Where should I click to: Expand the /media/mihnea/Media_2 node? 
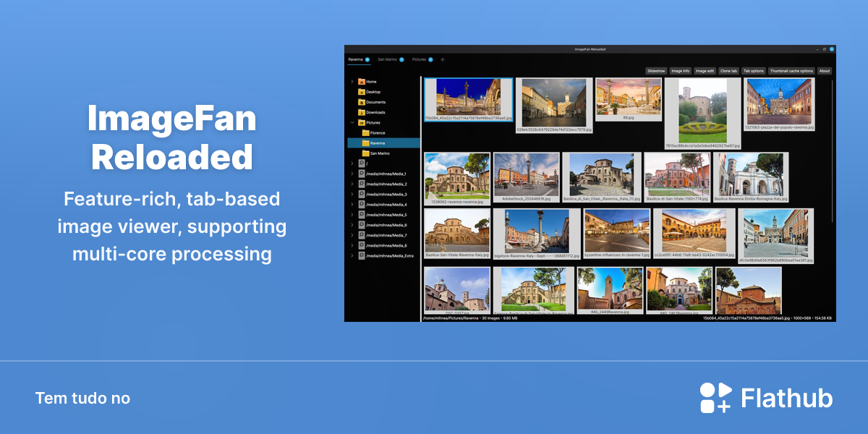(352, 184)
